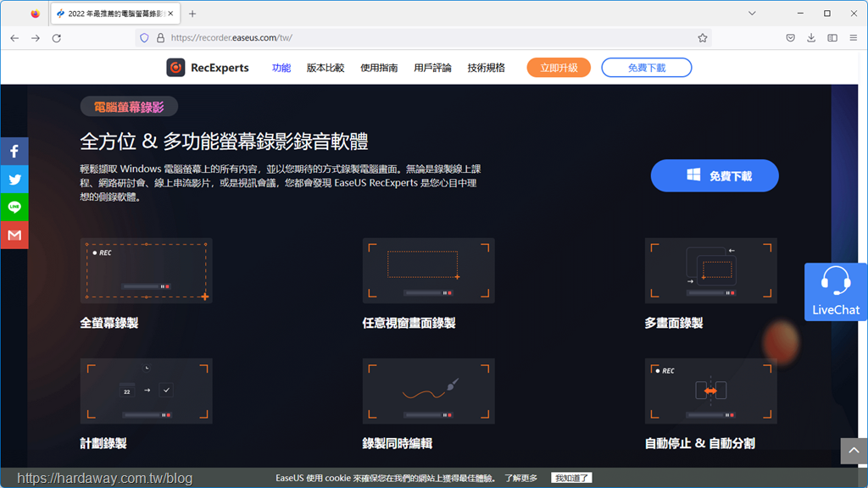Select the 任意視窗畫面錄製 feature thumbnail
868x488 pixels.
(x=428, y=270)
